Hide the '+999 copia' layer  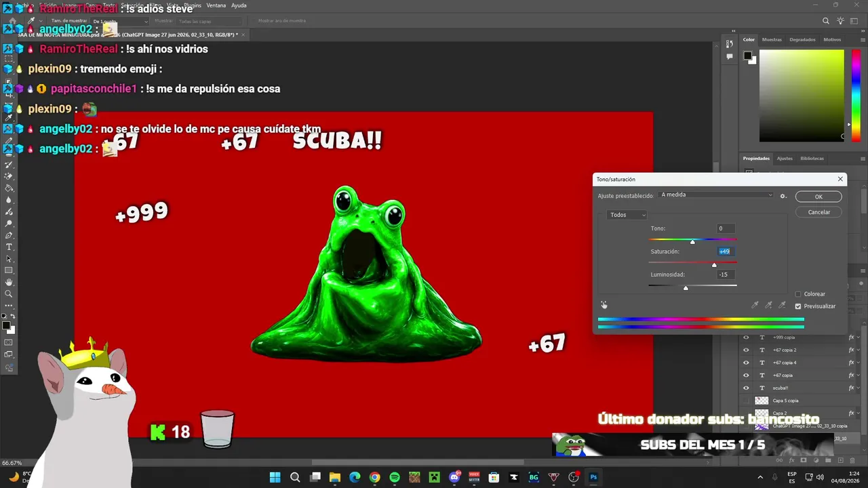746,338
